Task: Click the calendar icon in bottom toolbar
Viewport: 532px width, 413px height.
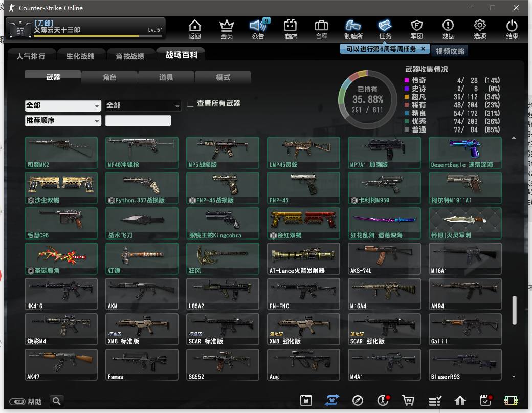Action: click(306, 401)
